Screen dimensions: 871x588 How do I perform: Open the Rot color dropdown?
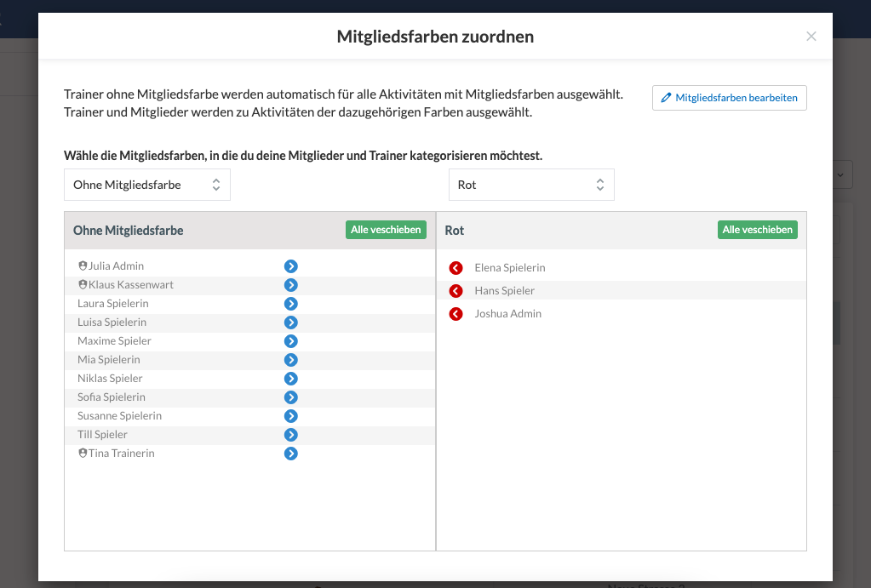531,185
